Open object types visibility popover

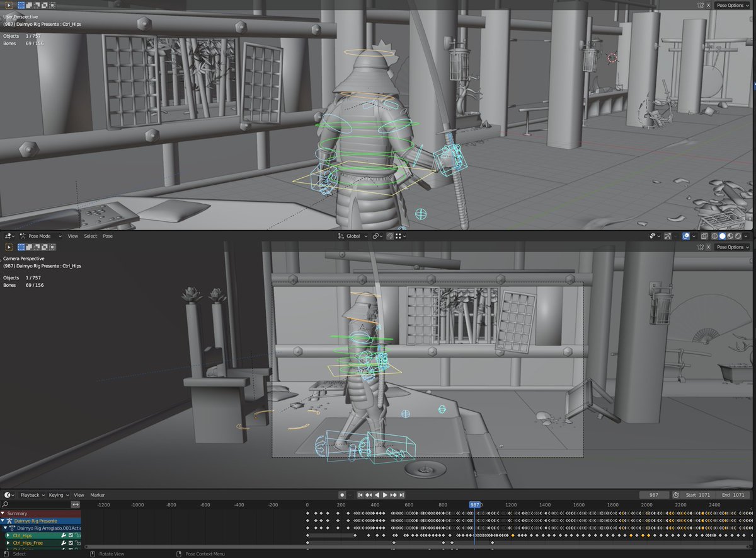tap(655, 236)
